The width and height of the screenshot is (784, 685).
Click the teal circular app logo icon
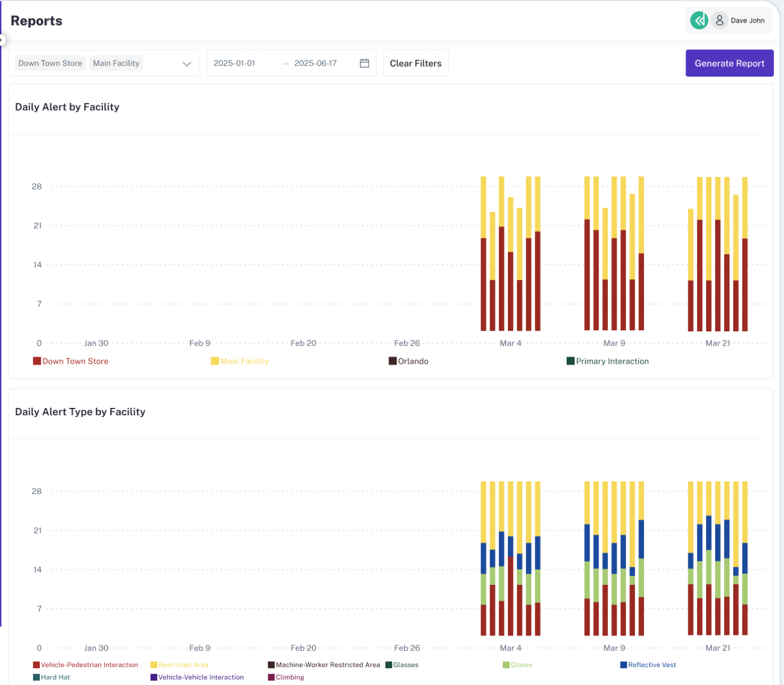699,20
